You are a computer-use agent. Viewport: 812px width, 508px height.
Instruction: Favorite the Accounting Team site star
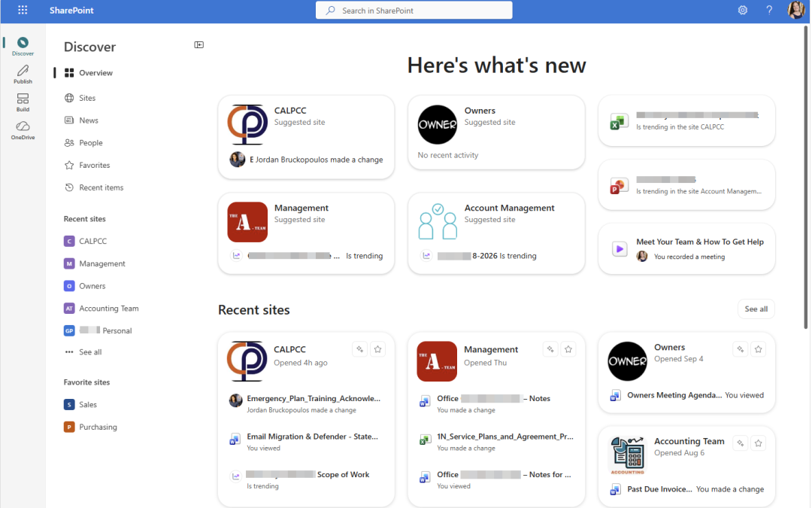click(x=758, y=443)
